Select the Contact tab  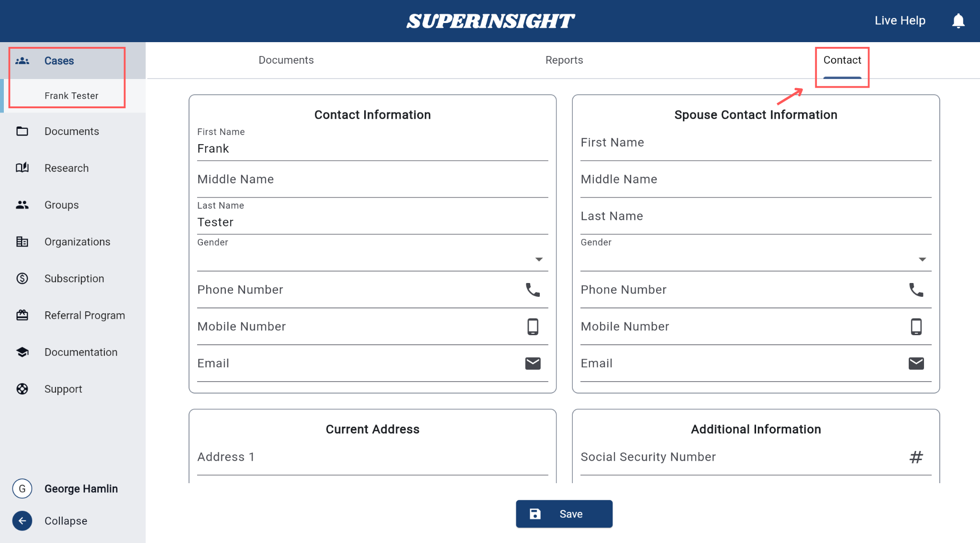click(842, 60)
